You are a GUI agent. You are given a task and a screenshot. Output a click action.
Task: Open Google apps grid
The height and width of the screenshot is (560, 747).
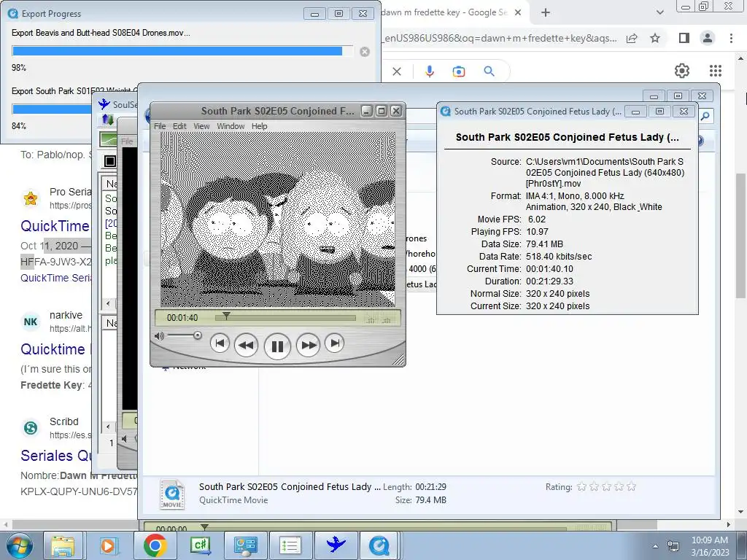[x=716, y=71]
